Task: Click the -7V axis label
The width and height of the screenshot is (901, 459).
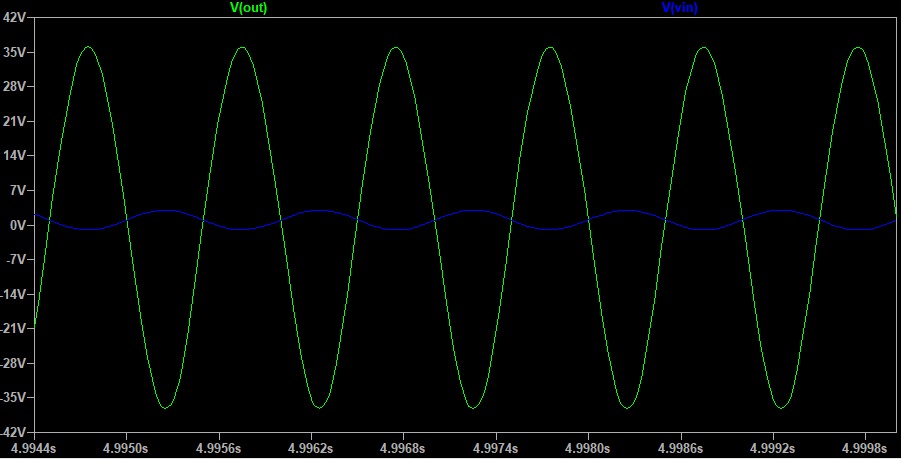Action: pos(16,260)
